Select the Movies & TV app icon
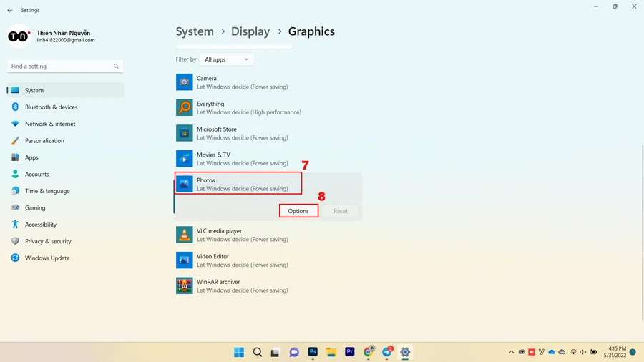644x362 pixels. tap(184, 158)
